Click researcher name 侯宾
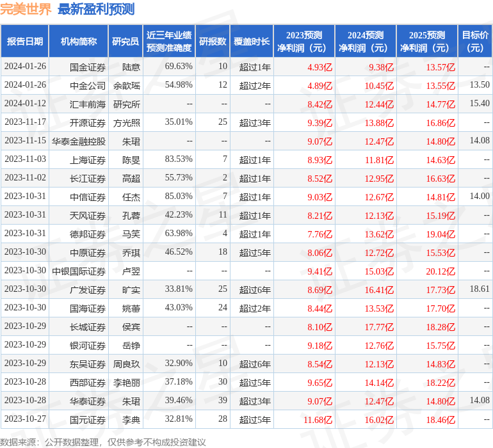493x448 pixels. point(131,327)
